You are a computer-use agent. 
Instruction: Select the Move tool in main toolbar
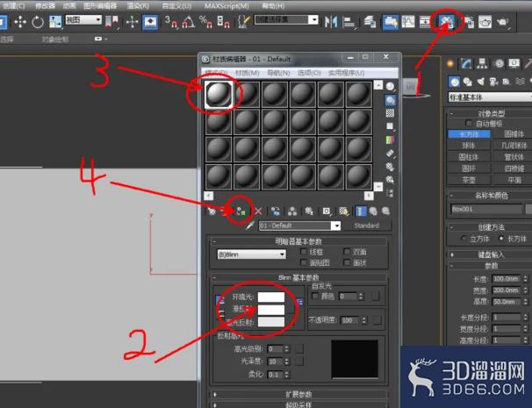tap(20, 22)
